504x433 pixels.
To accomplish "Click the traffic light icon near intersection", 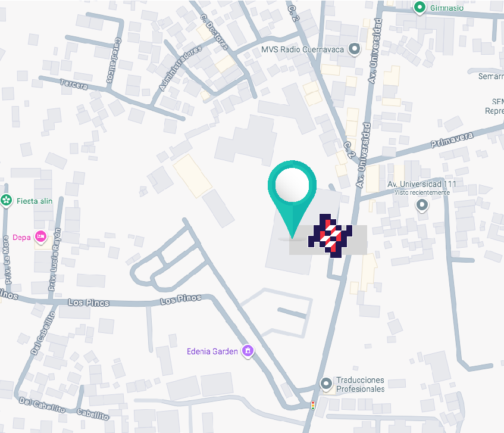I will [x=313, y=405].
